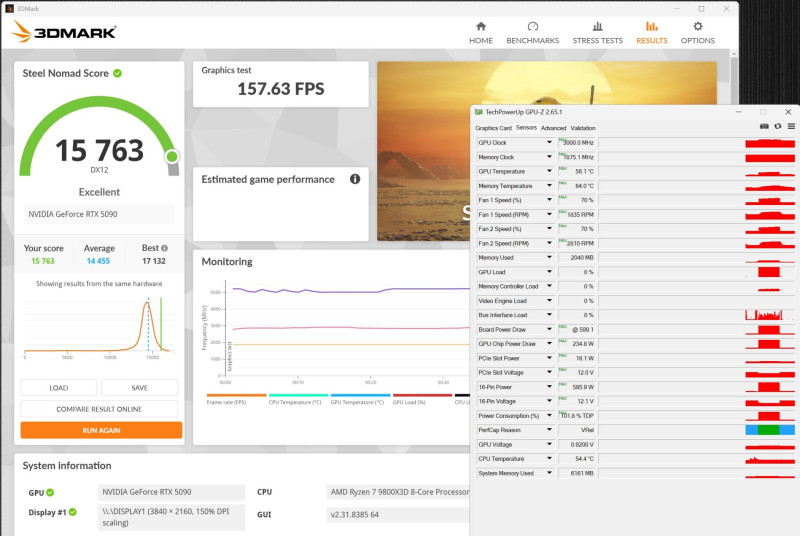The width and height of the screenshot is (800, 536).
Task: Click the GPU Temperature blue legend bar
Action: [x=360, y=395]
